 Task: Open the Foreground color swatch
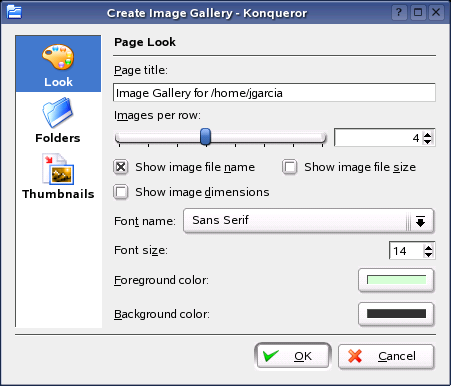396,280
